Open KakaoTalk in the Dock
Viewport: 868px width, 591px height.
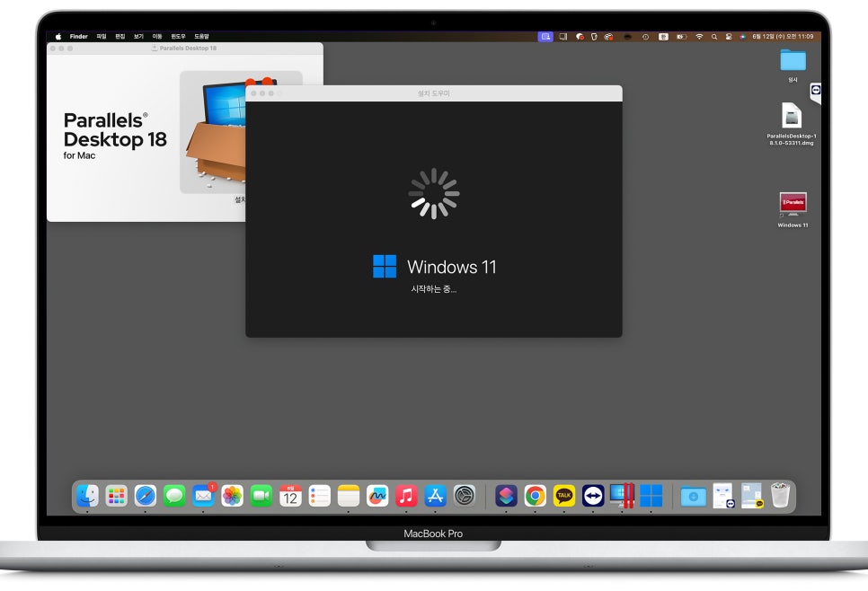[564, 496]
